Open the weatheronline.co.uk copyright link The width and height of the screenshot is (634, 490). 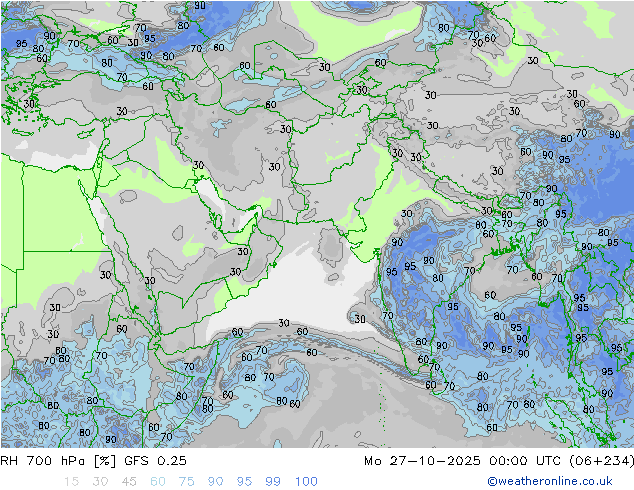[550, 481]
